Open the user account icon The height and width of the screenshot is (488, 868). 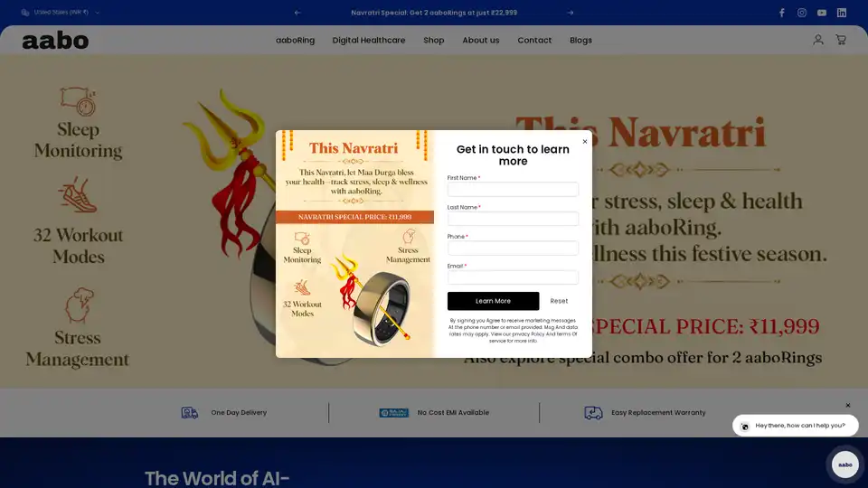(x=818, y=40)
